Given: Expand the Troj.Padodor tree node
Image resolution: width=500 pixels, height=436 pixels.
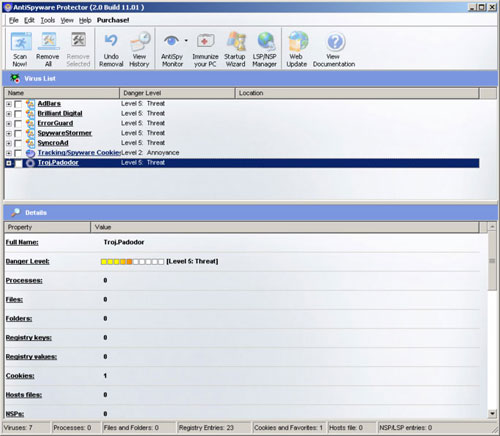Looking at the screenshot, I should [x=9, y=163].
